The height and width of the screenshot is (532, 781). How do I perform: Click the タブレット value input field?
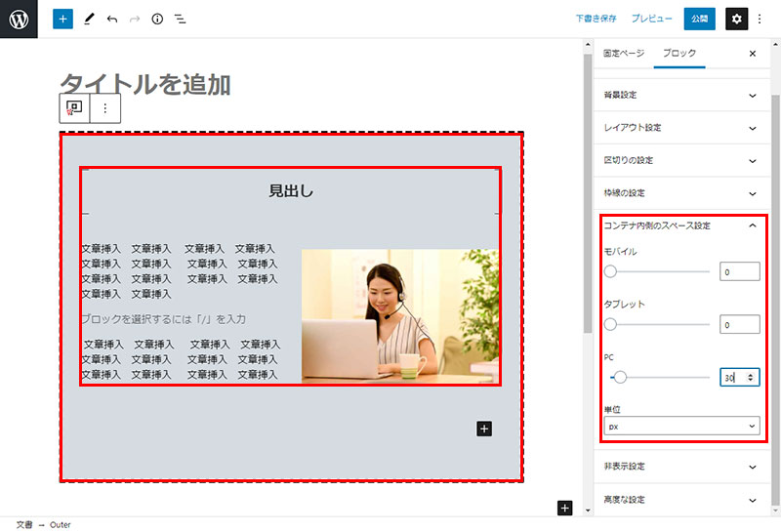click(739, 324)
